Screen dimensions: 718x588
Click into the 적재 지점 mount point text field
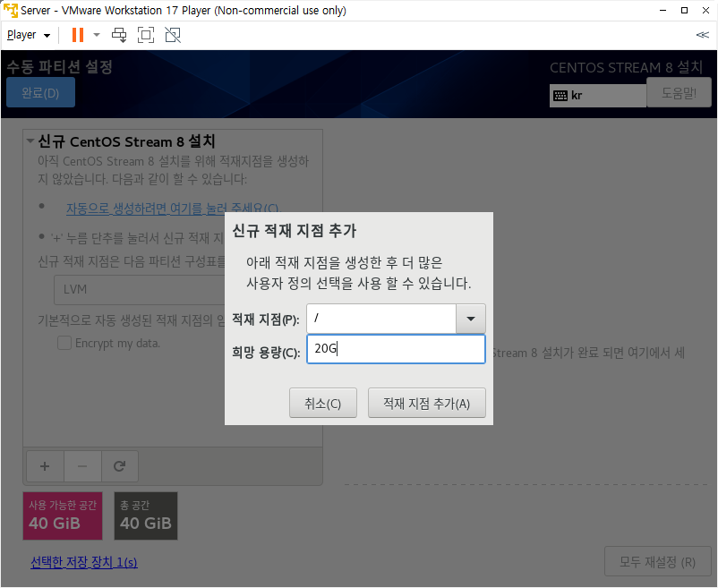[x=381, y=319]
